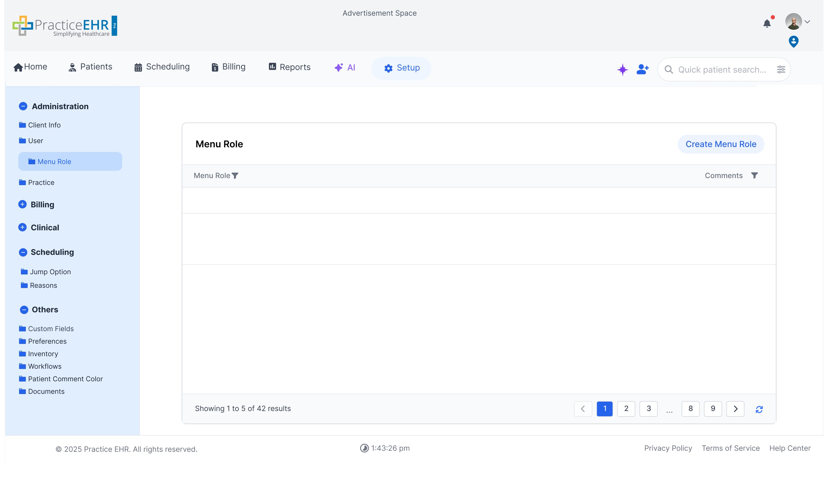Viewport: 824px width, 504px height.
Task: Open the Privacy Policy link
Action: (x=668, y=448)
